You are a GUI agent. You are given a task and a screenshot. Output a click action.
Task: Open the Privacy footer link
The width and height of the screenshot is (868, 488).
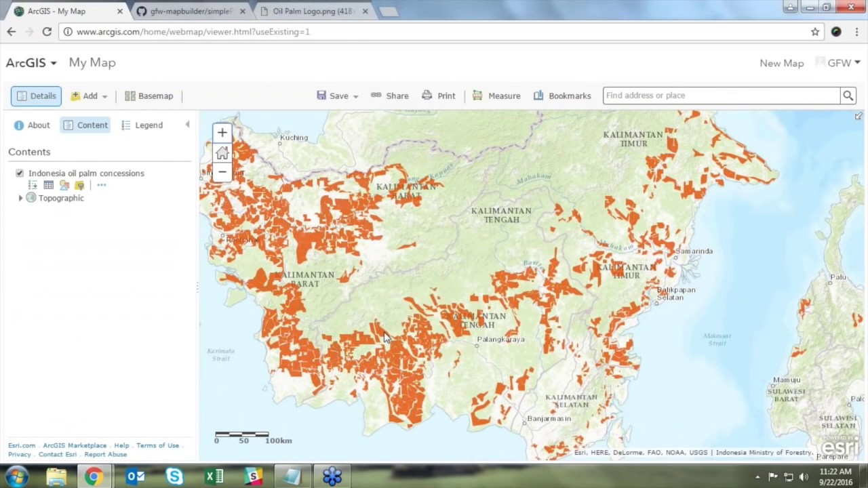(20, 454)
